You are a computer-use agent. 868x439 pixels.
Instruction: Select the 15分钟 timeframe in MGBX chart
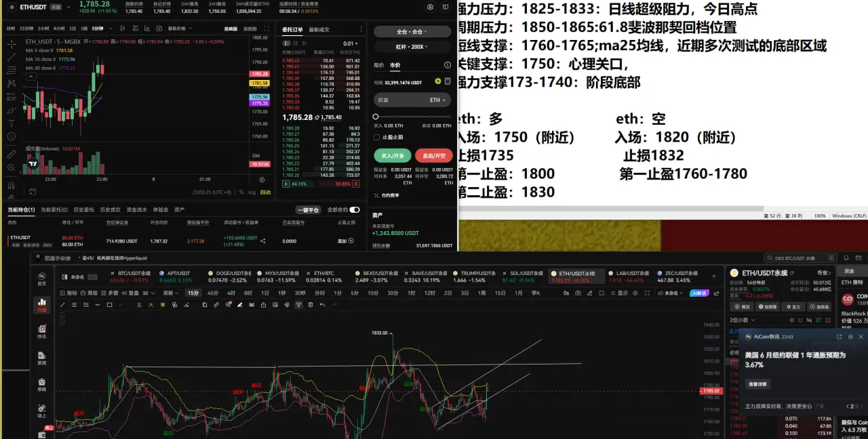click(x=26, y=28)
